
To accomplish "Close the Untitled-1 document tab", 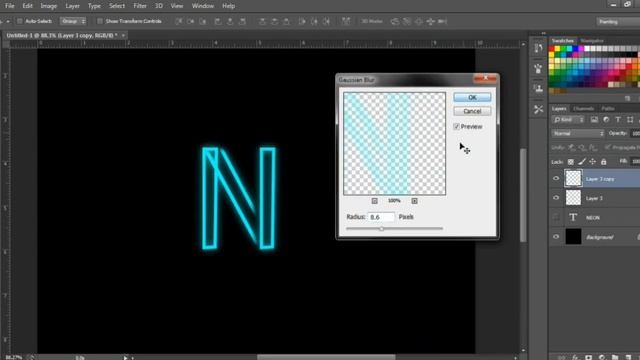I will click(123, 36).
